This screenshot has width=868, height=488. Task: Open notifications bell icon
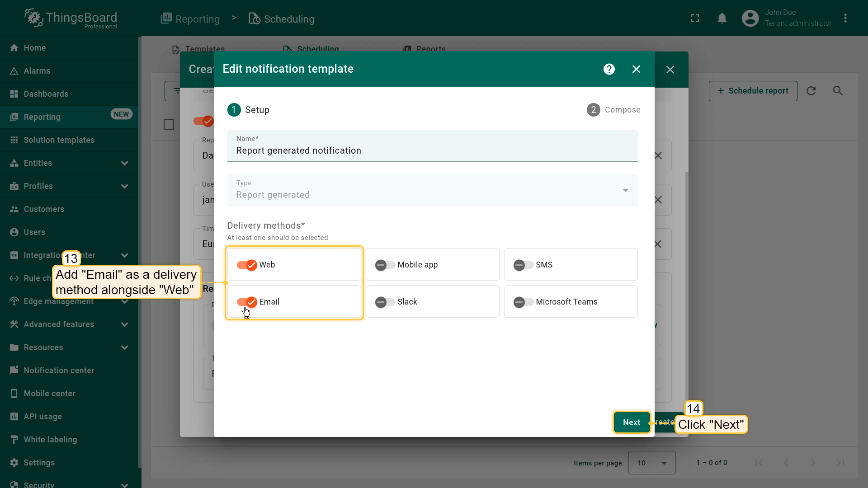click(722, 19)
